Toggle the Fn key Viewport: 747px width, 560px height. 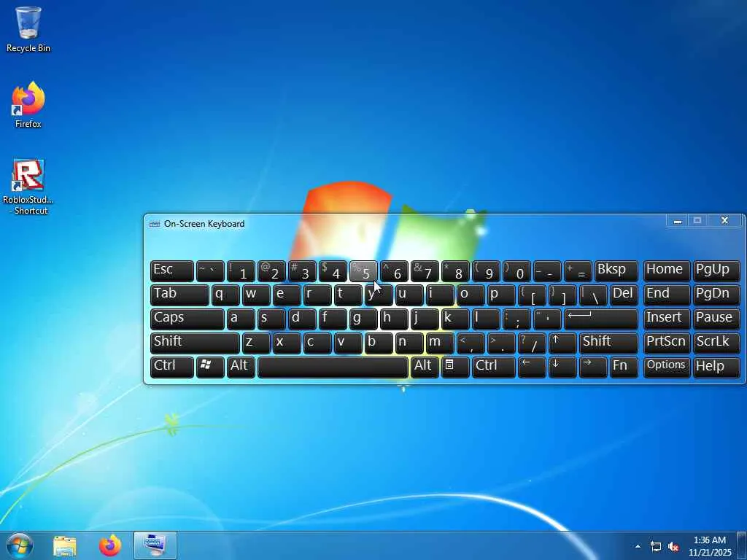coord(624,367)
